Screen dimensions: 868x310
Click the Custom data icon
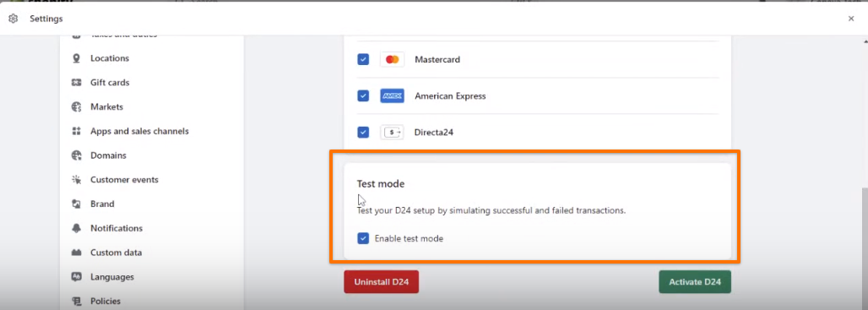tap(76, 253)
